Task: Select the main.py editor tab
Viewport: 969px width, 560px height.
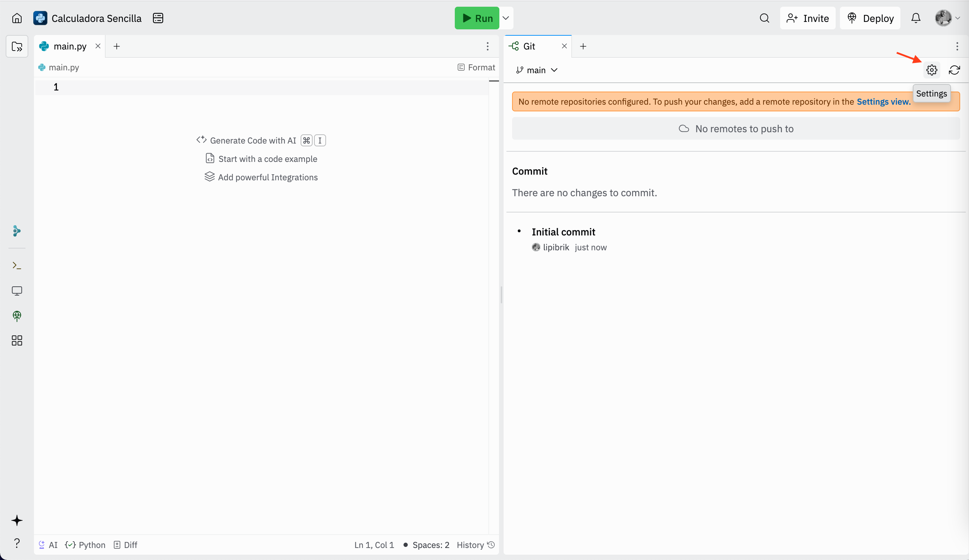Action: click(69, 46)
